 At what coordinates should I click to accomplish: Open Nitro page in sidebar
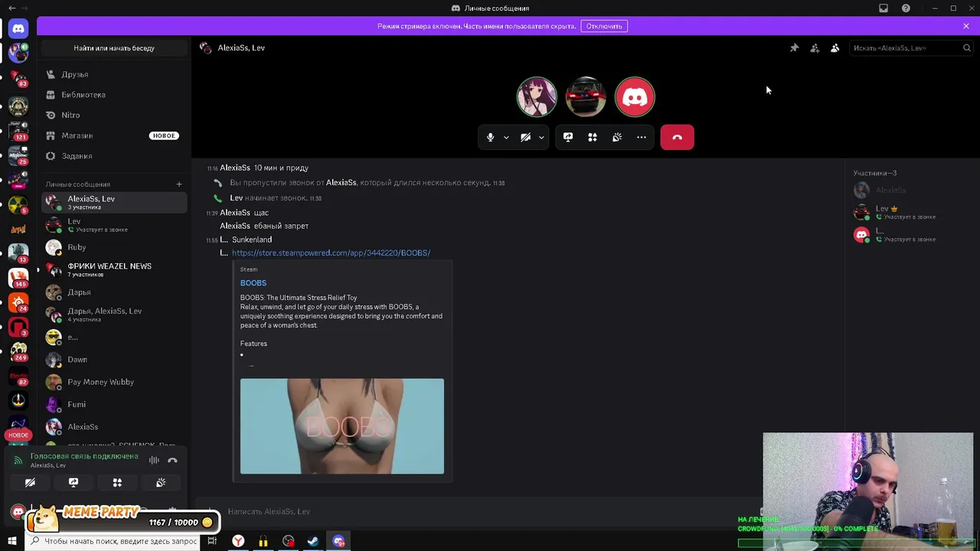(x=114, y=115)
